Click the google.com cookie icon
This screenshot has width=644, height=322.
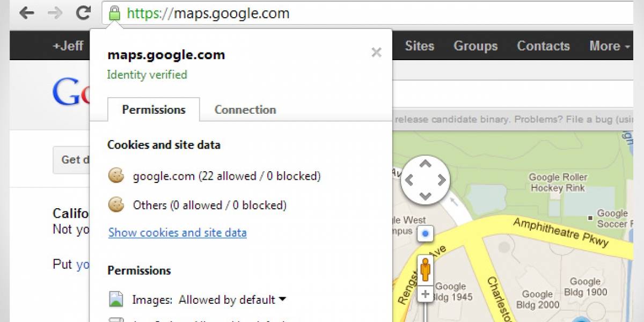116,175
